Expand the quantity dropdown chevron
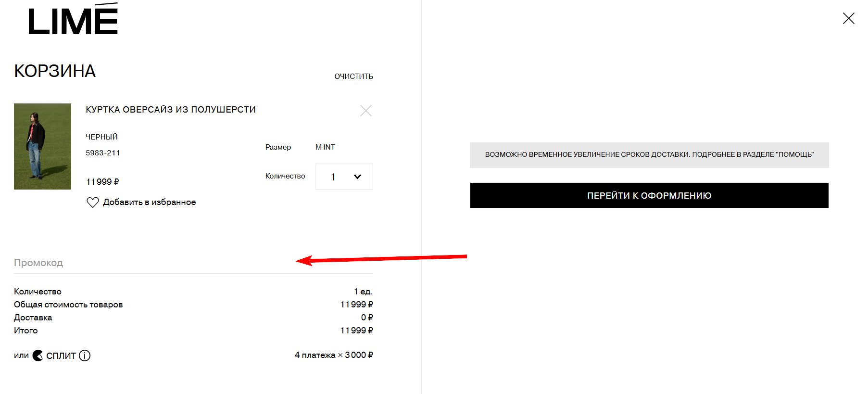Viewport: 868px width, 394px height. (357, 177)
